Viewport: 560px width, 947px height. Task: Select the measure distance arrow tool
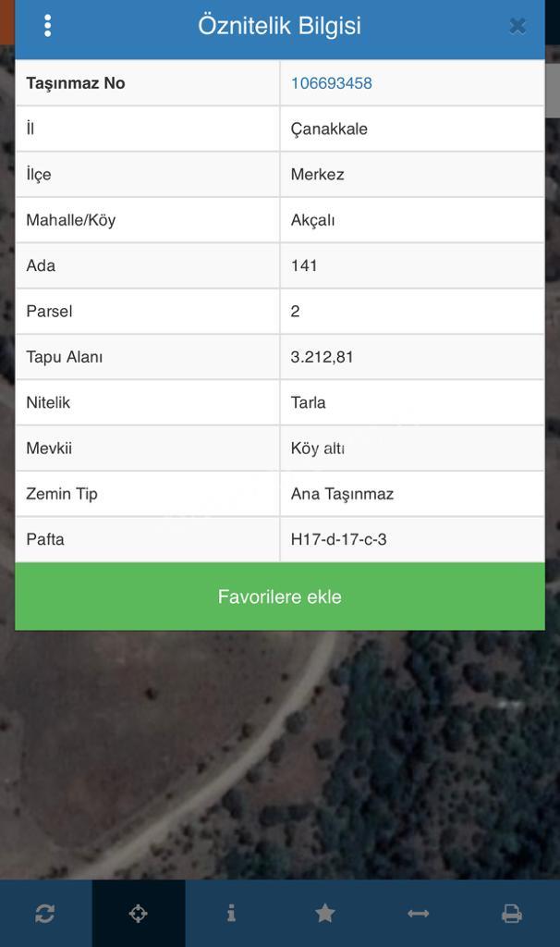pyautogui.click(x=419, y=913)
